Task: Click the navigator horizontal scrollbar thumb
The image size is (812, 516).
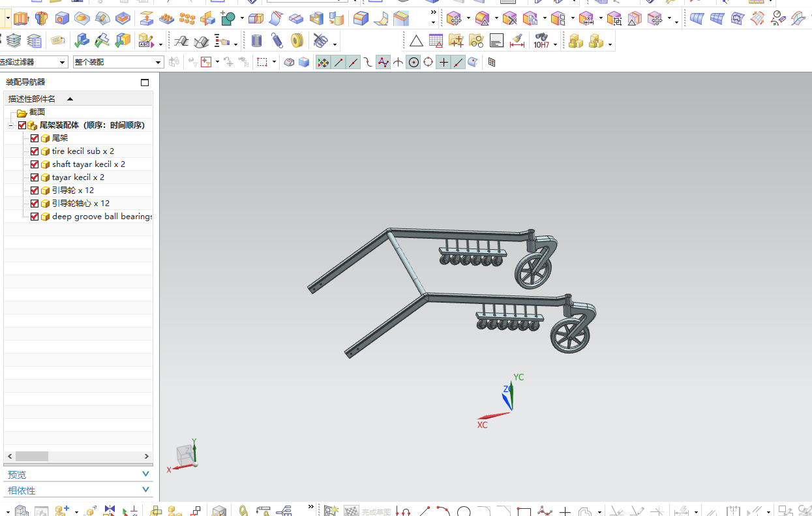Action: (x=32, y=457)
